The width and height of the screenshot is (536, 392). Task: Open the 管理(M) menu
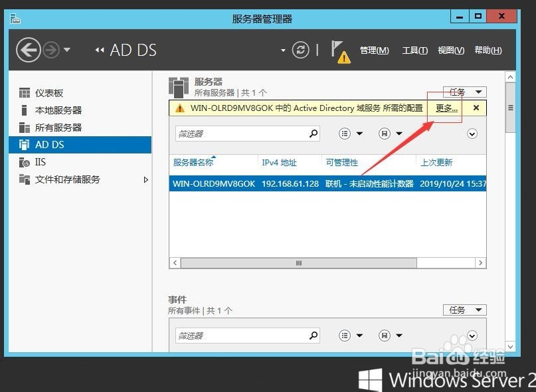(374, 50)
